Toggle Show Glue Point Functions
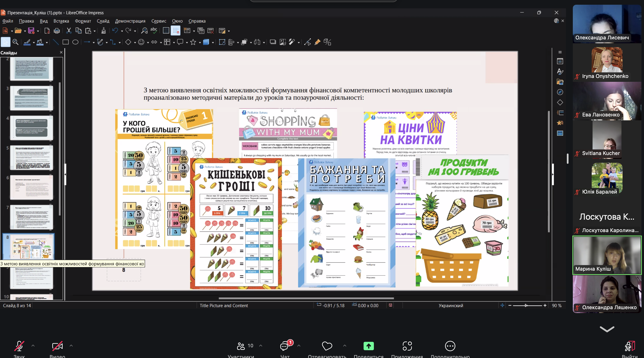 coord(317,42)
